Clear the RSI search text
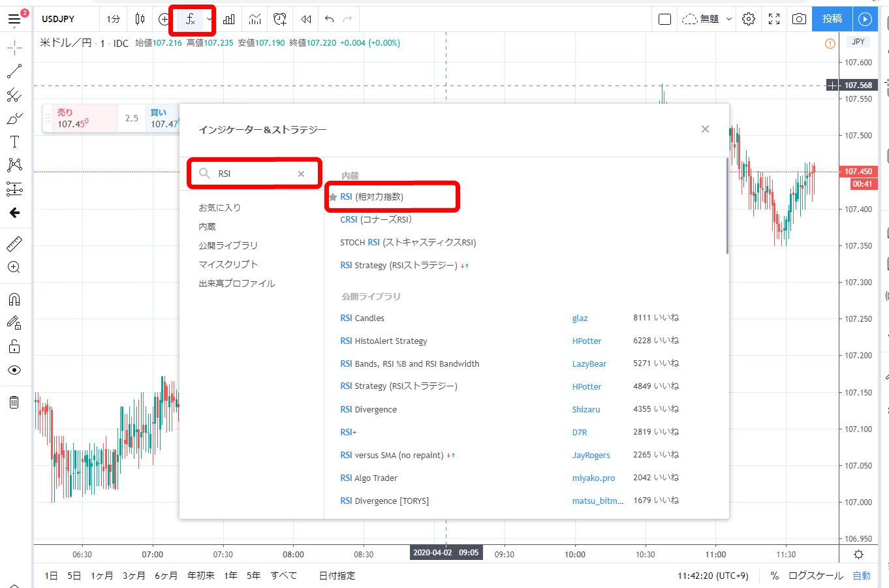Screen dimensions: 889x588 301,174
